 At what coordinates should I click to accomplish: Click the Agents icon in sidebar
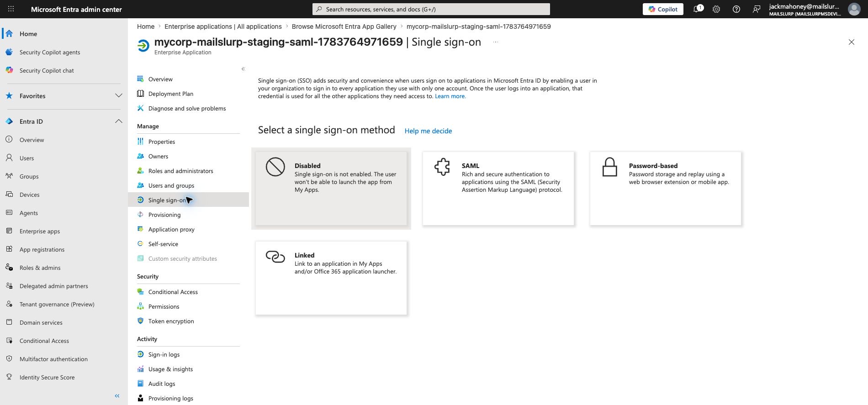point(9,213)
